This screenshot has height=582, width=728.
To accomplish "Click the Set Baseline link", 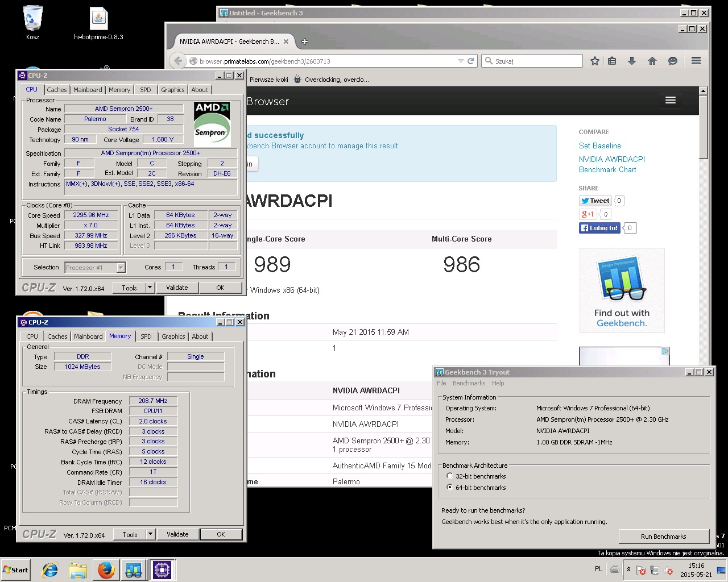I will pyautogui.click(x=600, y=145).
